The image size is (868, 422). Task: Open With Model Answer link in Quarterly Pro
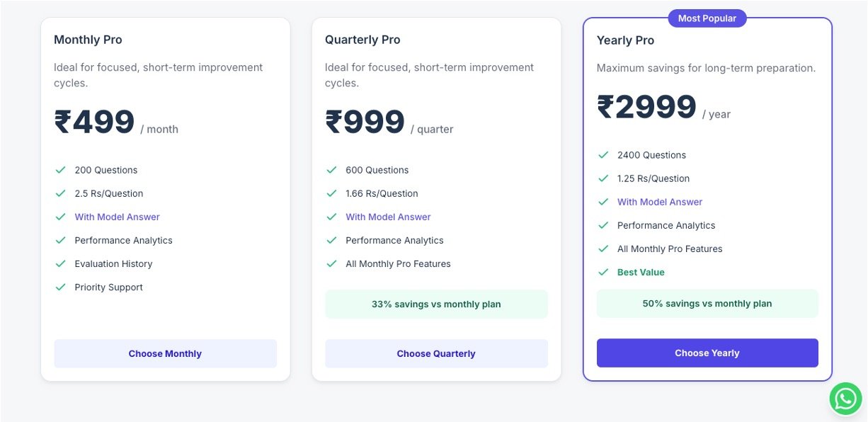pyautogui.click(x=388, y=217)
